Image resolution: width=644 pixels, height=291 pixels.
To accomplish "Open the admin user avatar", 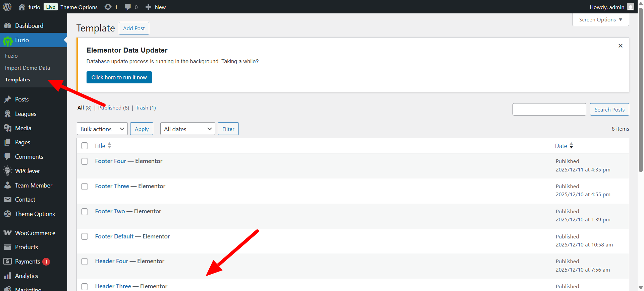I will 631,7.
